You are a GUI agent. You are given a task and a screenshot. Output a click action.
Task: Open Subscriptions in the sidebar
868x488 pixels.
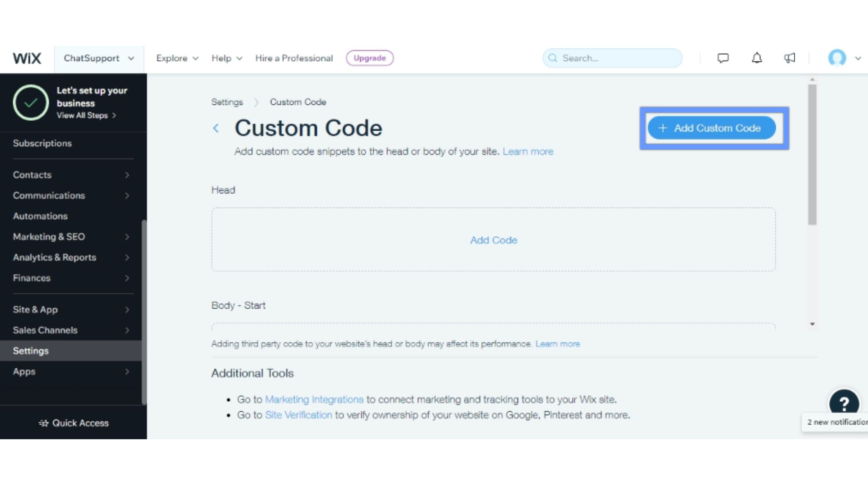pos(42,143)
